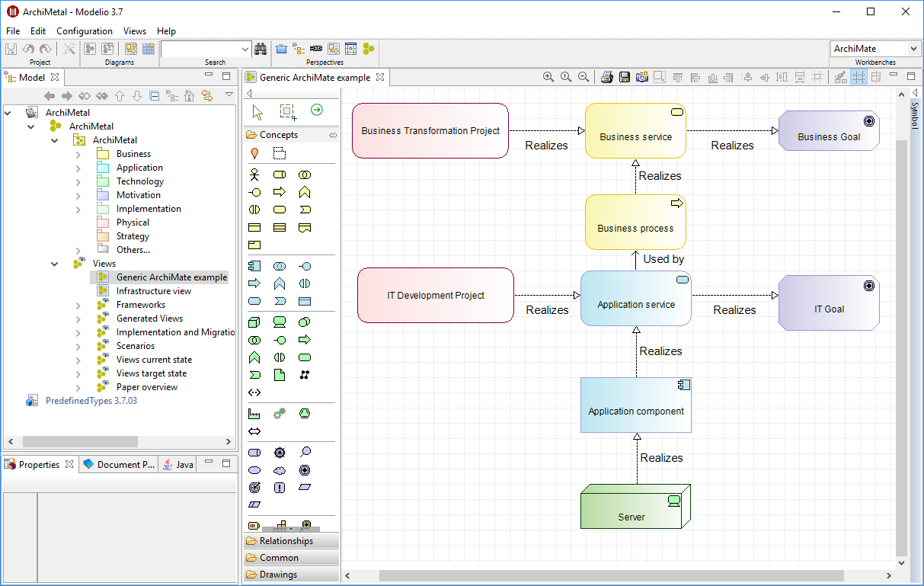Collapse the Business folder parent ArchiMetal package
Screen dimensions: 924x586
pyautogui.click(x=55, y=140)
